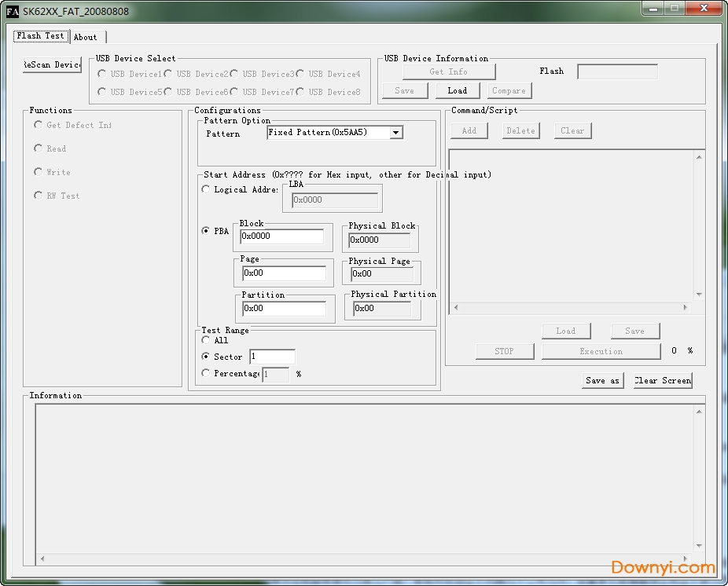The image size is (728, 586).
Task: Click the FA application icon in title bar
Action: pyautogui.click(x=12, y=11)
